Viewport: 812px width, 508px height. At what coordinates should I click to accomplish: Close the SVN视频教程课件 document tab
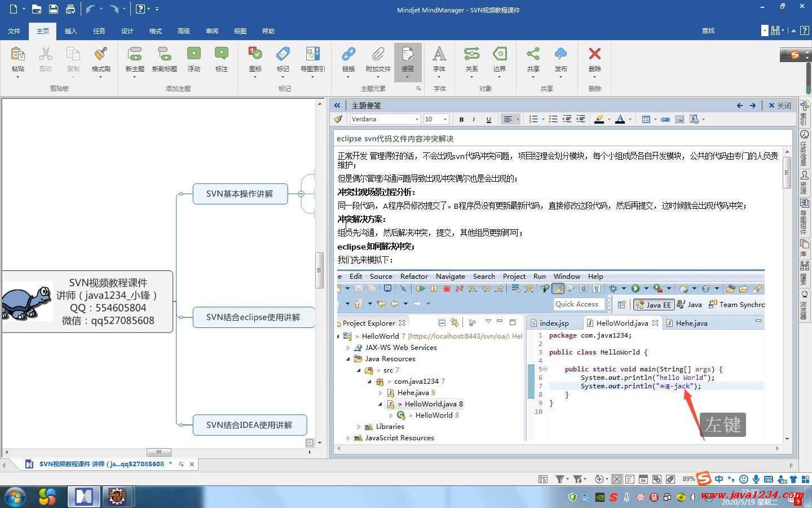[x=192, y=464]
